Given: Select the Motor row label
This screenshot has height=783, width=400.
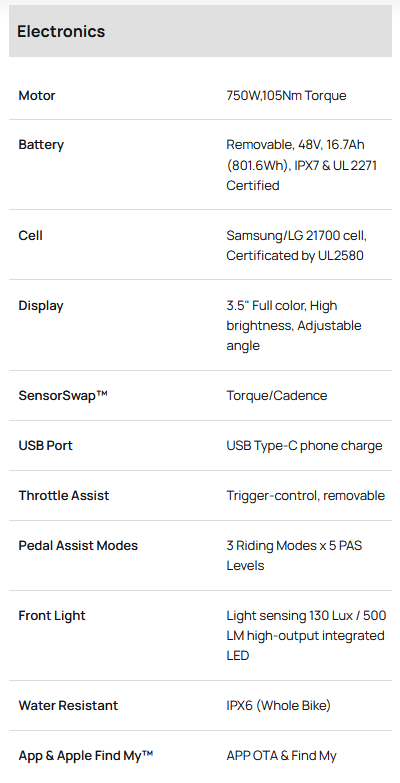Looking at the screenshot, I should 37,95.
